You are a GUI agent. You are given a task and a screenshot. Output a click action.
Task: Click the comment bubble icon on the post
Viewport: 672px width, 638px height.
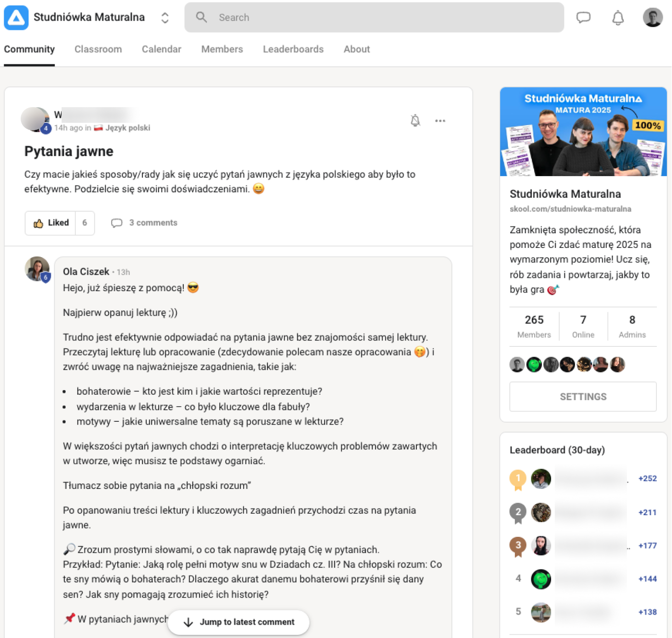pos(117,223)
